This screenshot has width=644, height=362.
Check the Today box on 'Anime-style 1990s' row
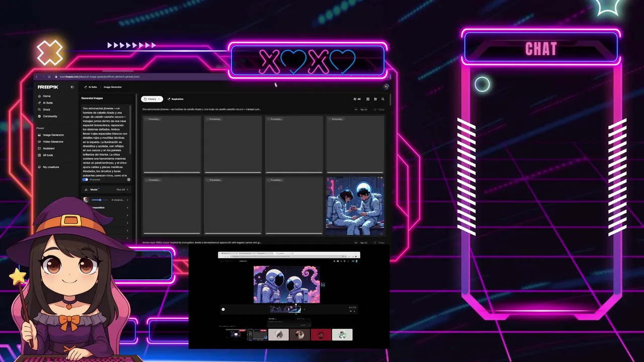coord(375,242)
